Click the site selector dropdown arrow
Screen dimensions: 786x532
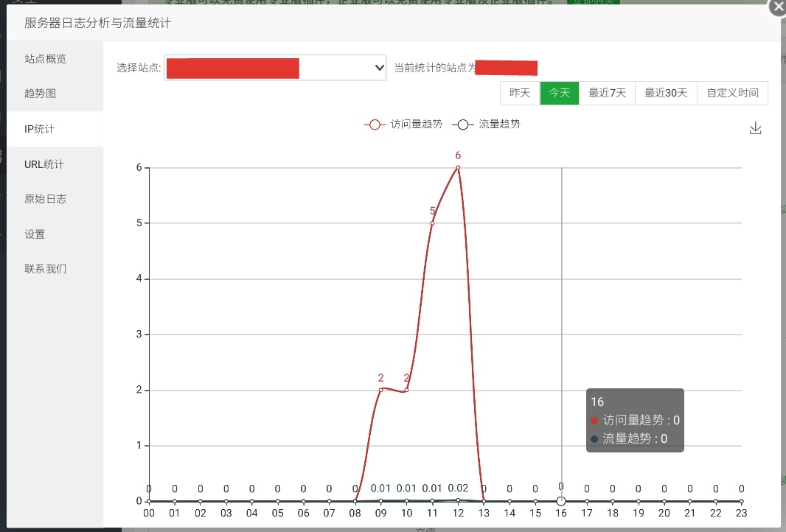(380, 68)
